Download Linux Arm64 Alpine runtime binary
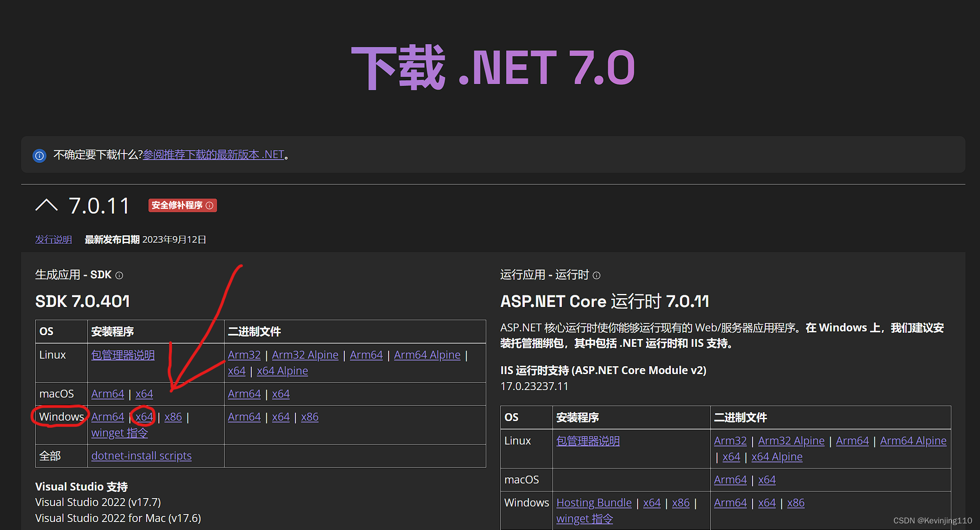 (x=913, y=441)
